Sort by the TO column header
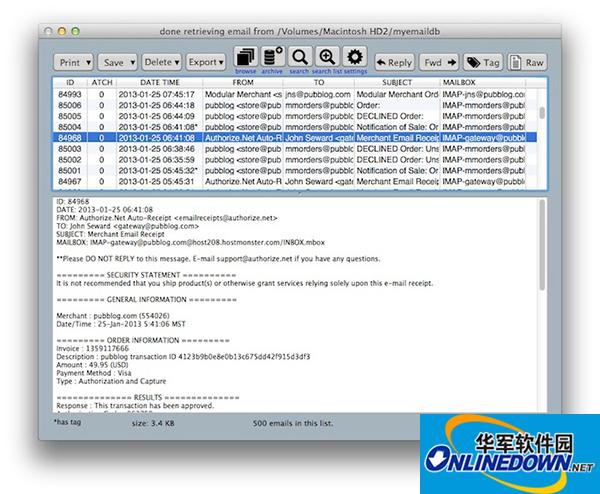Screen dimensions: 600x494 (x=319, y=83)
